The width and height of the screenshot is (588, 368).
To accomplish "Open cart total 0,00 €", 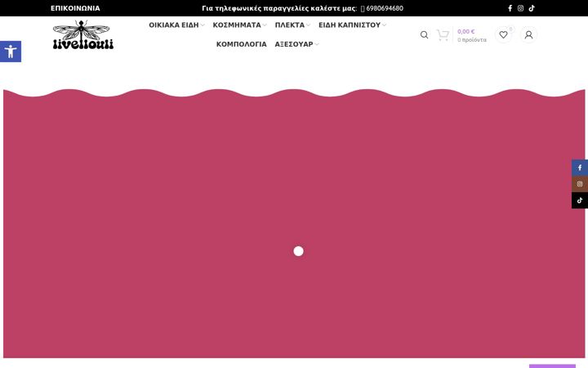I will click(466, 32).
